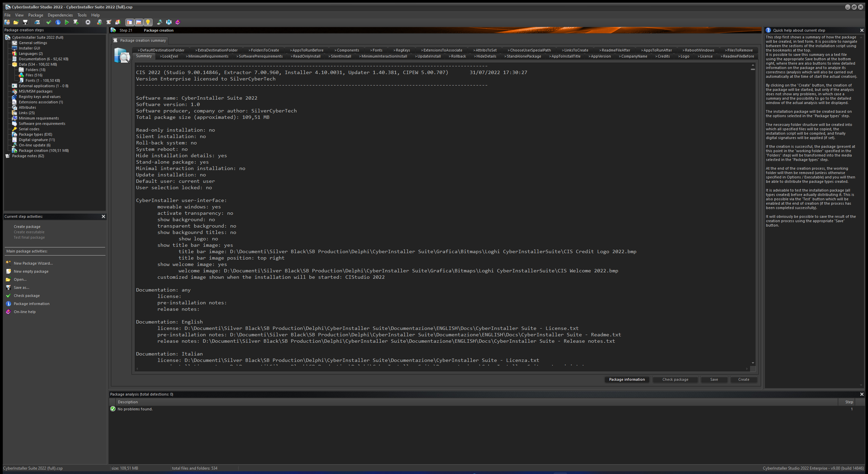Open online help purple book toolbar icon
868x474 pixels.
(178, 22)
